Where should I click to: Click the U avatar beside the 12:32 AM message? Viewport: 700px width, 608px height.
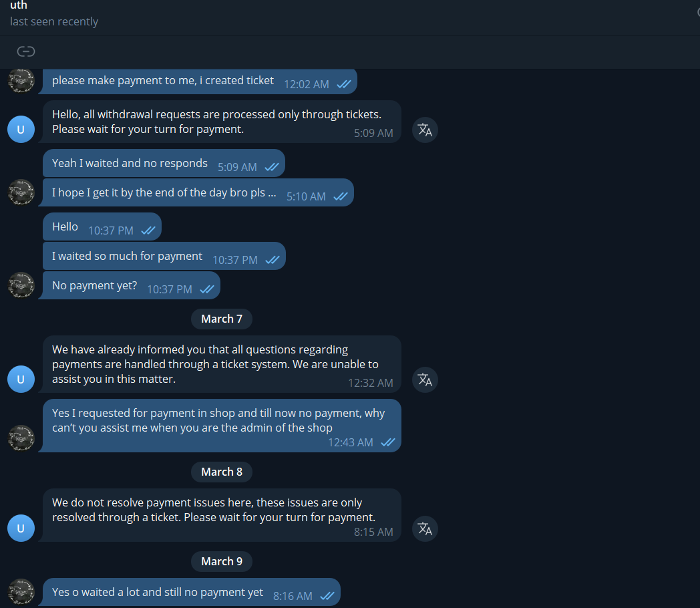pyautogui.click(x=21, y=379)
